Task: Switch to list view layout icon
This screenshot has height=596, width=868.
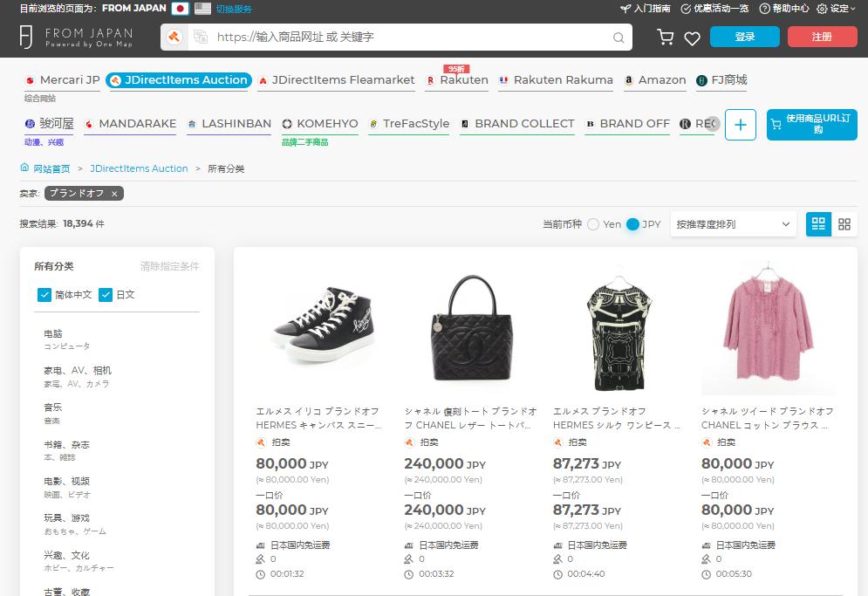Action: [x=818, y=224]
